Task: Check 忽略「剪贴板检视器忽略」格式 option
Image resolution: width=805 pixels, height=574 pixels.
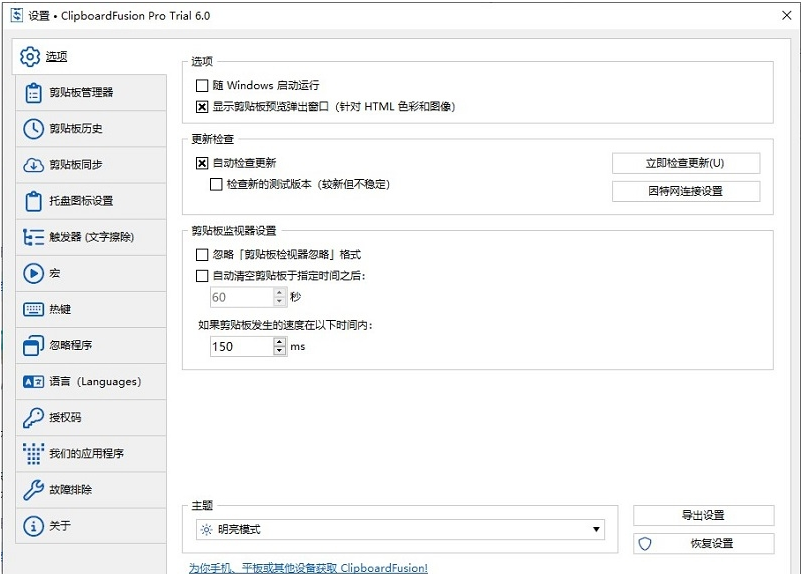Action: pyautogui.click(x=202, y=255)
